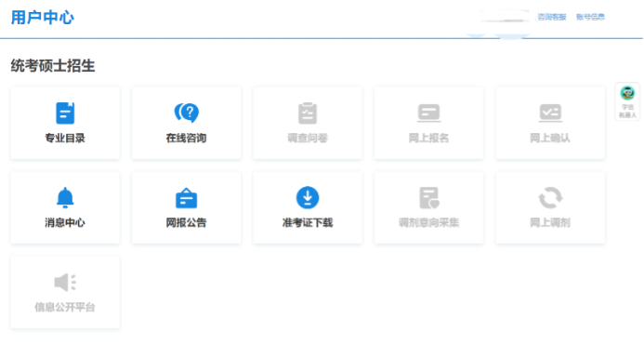The height and width of the screenshot is (358, 644).
Task: Click the 在线咨询 question bubble icon
Action: point(187,113)
